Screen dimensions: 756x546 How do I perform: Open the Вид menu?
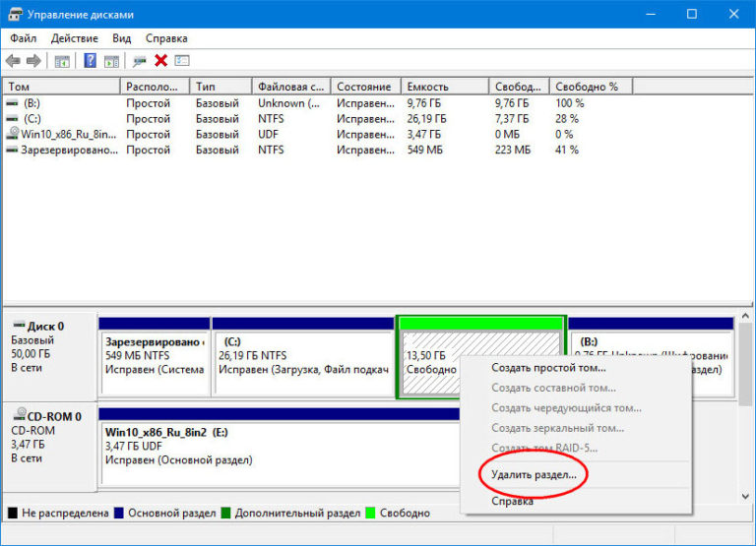(121, 38)
